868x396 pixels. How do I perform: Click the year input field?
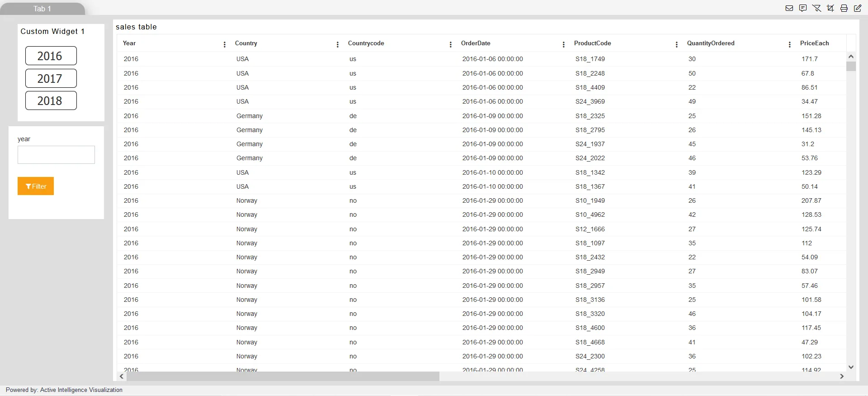pos(56,155)
